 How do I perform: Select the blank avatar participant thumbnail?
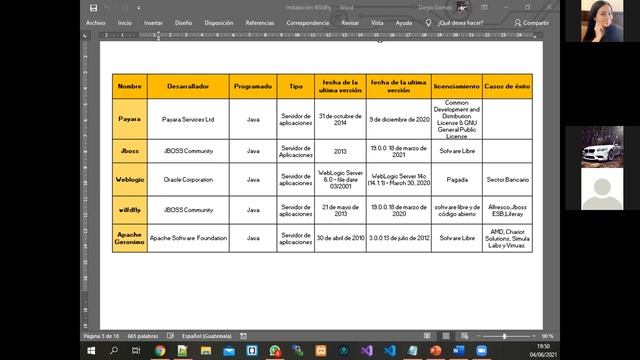602,189
